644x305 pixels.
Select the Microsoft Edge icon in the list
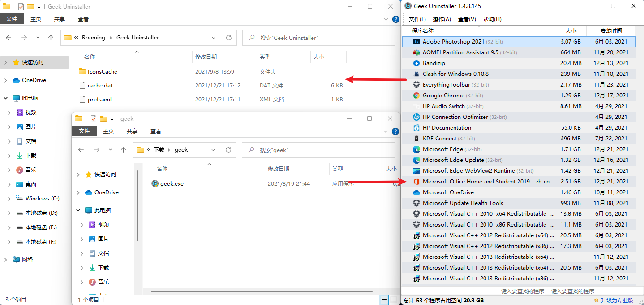[417, 149]
